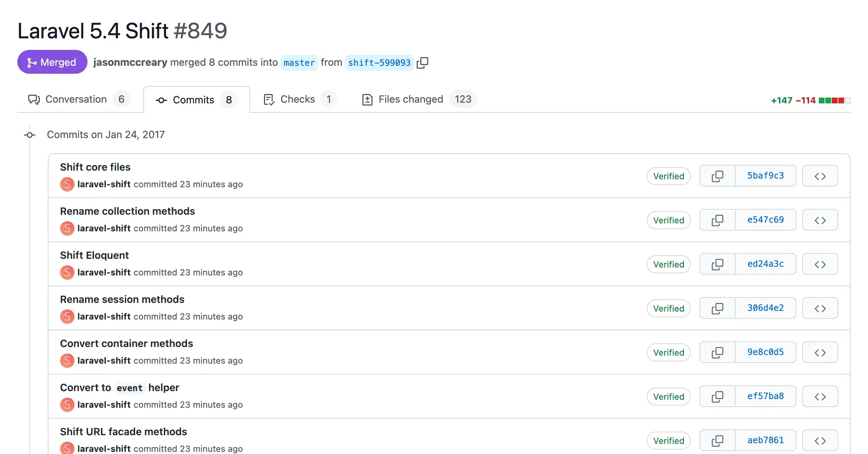Show the Verified signature details for Shift core files
The image size is (868, 454).
coord(668,176)
